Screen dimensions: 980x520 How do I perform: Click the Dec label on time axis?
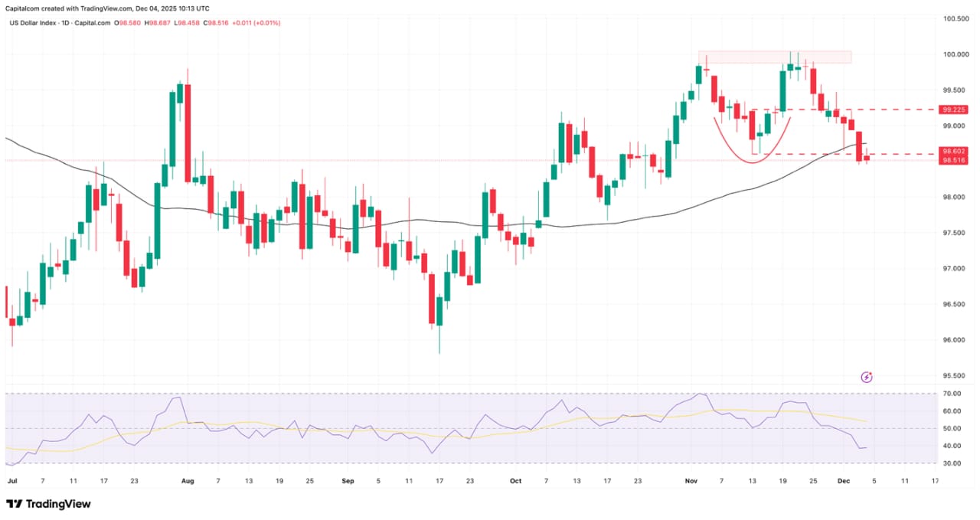coord(843,481)
